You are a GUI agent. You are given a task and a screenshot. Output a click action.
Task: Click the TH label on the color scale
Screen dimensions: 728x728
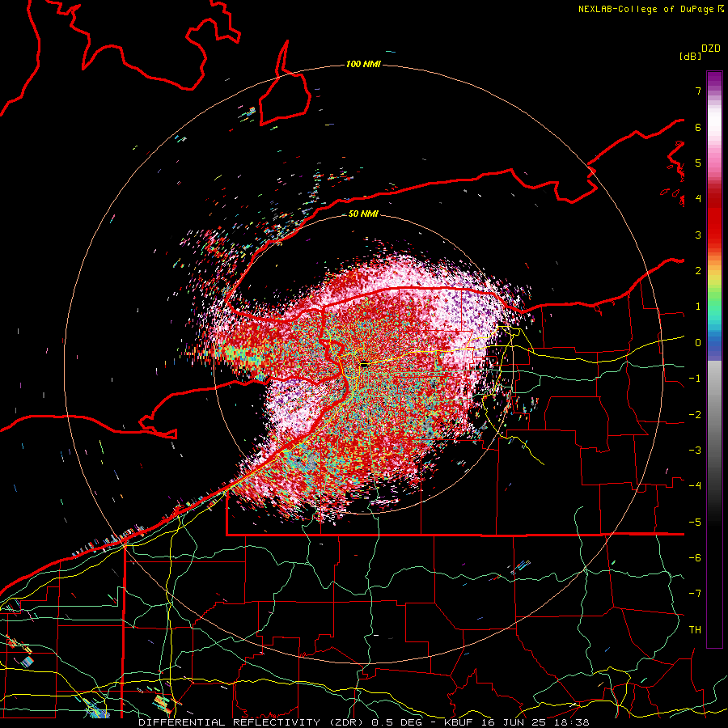pyautogui.click(x=695, y=630)
